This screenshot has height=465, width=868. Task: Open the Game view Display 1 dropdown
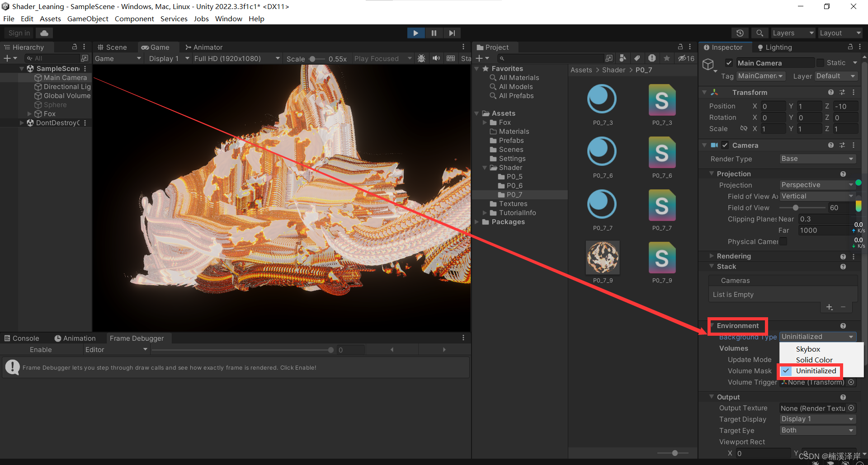click(169, 59)
